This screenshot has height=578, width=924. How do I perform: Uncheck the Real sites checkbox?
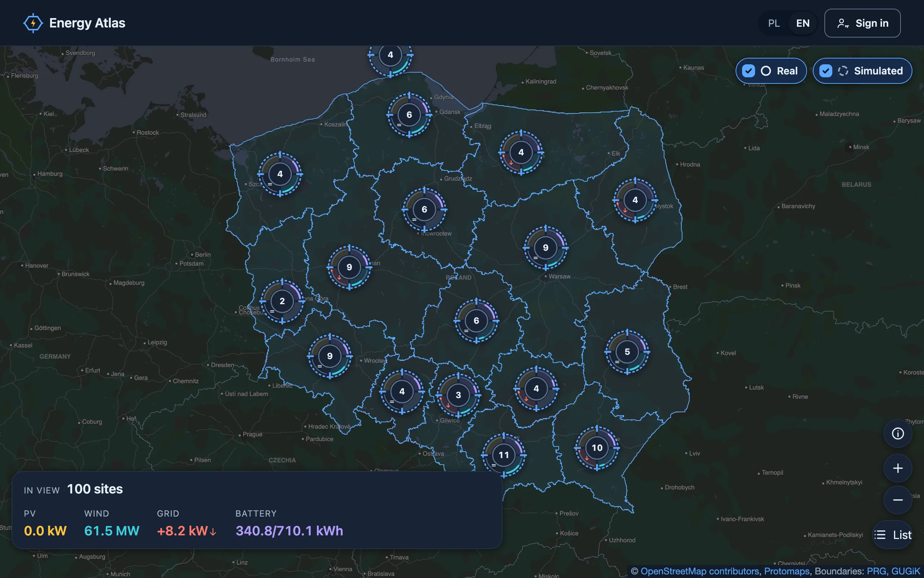pos(748,71)
